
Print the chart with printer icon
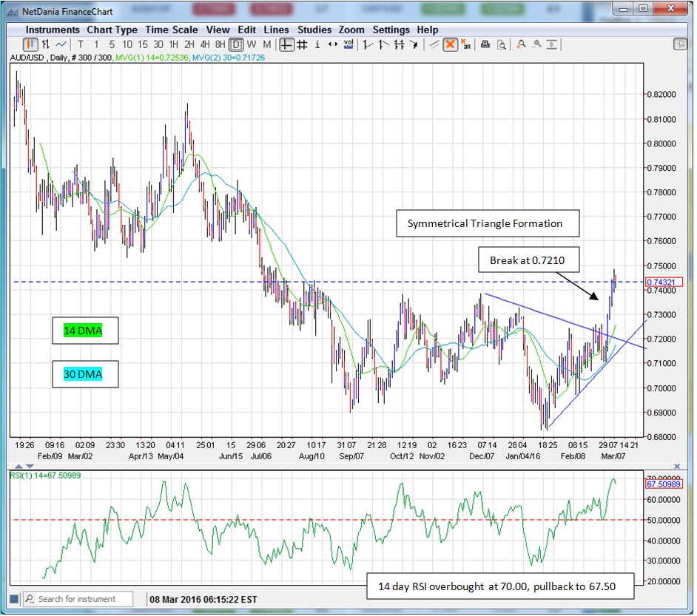click(485, 44)
